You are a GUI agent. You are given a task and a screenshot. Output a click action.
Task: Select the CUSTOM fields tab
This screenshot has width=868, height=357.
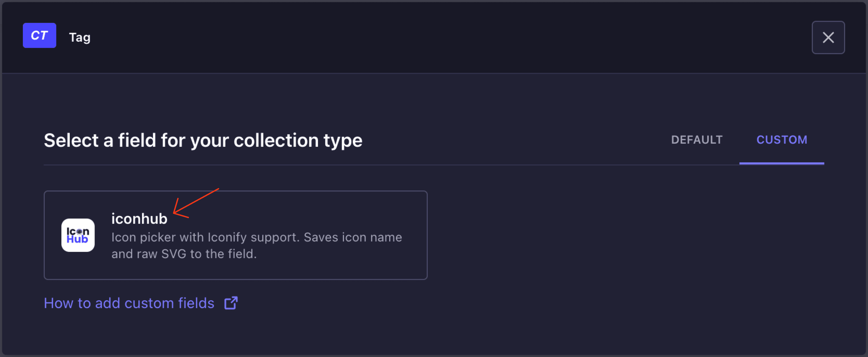pos(782,139)
